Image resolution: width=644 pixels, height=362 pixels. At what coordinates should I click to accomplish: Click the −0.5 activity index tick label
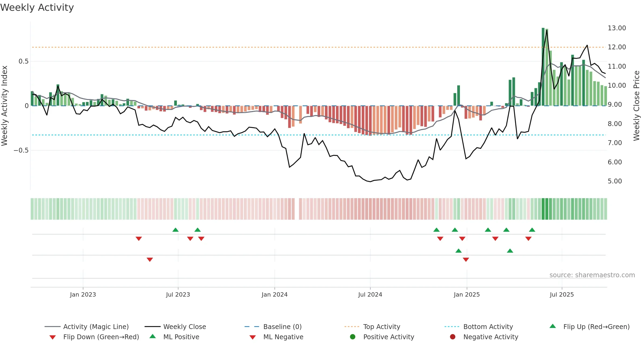coord(21,150)
